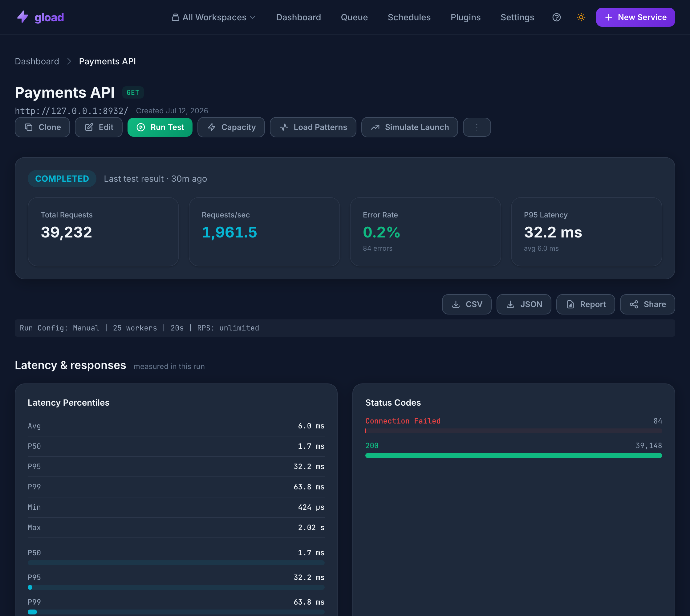Image resolution: width=690 pixels, height=616 pixels.
Task: Open the Capacity analysis
Action: (231, 127)
